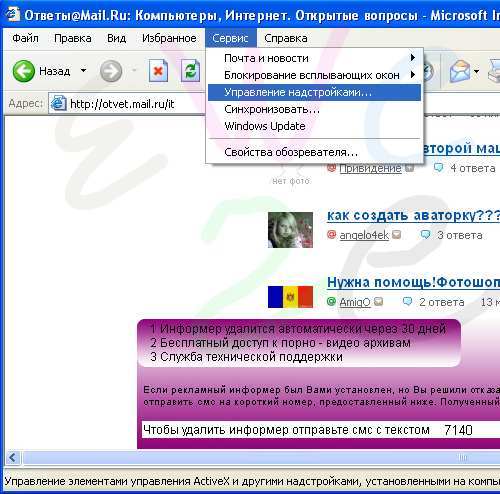This screenshot has width=500, height=494.
Task: Click the green @ icon before AmigO
Action: [331, 302]
